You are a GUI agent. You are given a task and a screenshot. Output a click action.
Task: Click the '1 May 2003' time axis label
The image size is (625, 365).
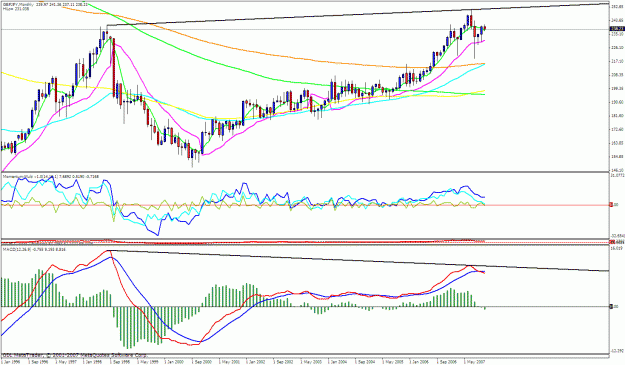coord(310,361)
